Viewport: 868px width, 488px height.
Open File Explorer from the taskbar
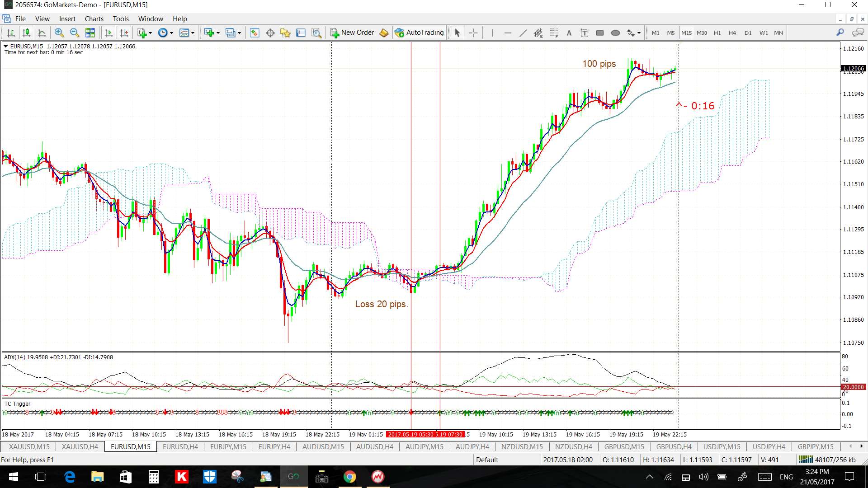97,477
